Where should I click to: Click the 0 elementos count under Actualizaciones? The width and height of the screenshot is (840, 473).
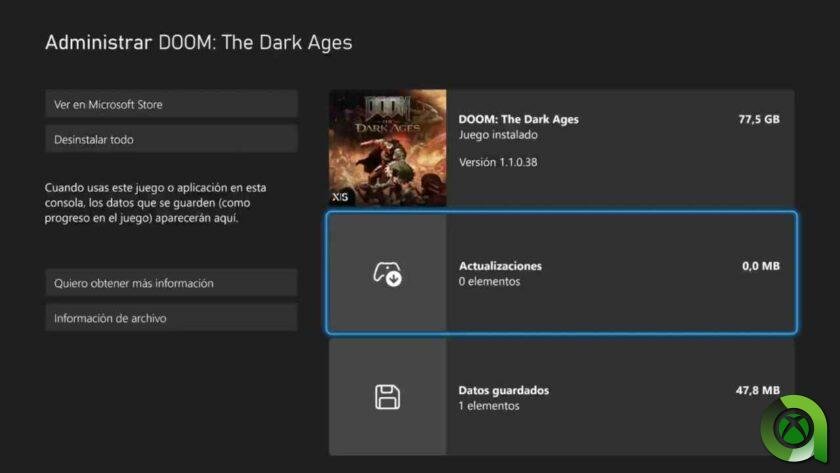(x=489, y=282)
